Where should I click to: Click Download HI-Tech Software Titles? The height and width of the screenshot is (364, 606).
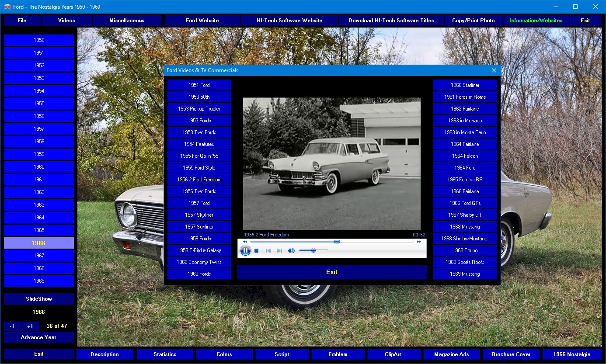(391, 21)
